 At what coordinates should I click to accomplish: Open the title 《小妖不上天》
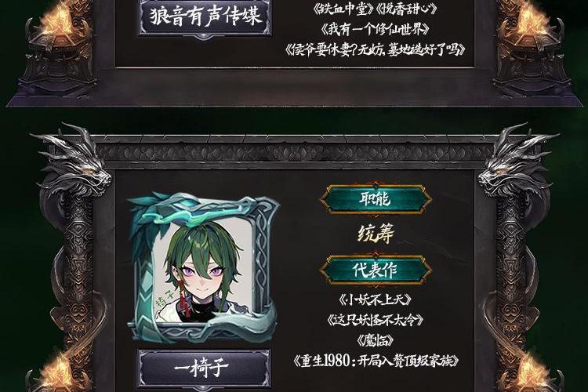[376, 299]
